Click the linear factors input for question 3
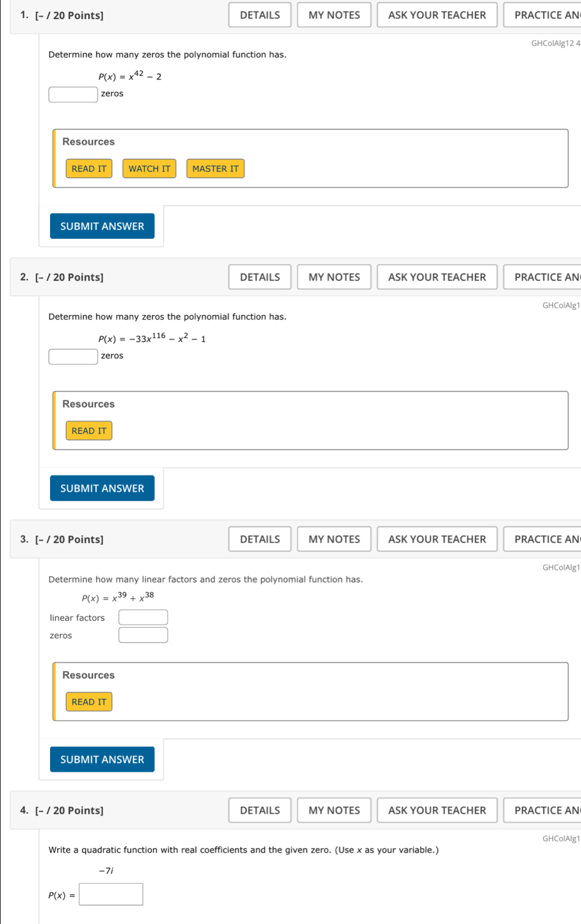The height and width of the screenshot is (924, 581). coord(143,617)
